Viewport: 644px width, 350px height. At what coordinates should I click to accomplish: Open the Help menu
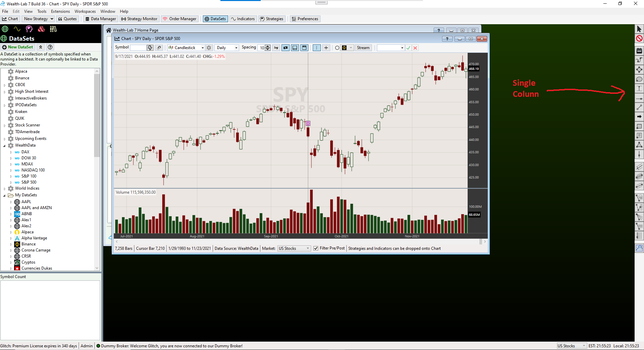click(x=124, y=11)
